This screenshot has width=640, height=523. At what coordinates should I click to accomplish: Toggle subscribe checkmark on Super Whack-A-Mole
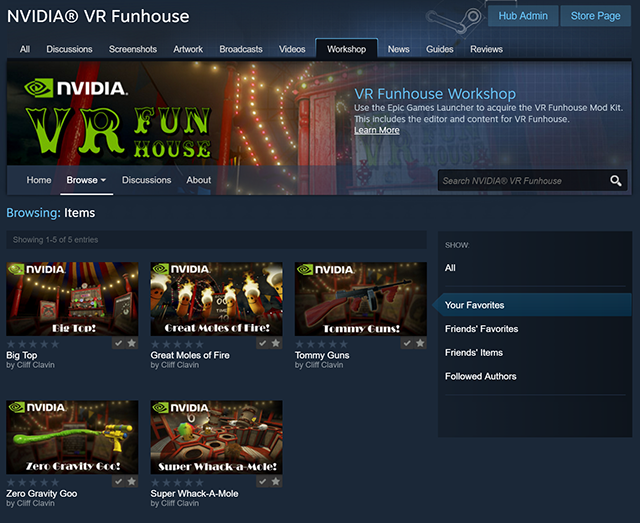pos(263,482)
